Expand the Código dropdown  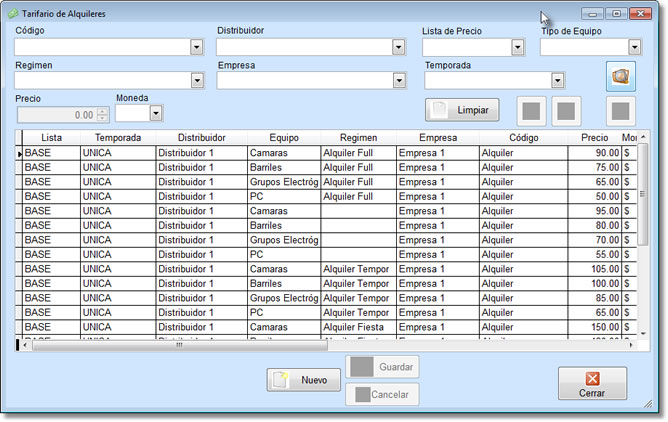click(196, 47)
